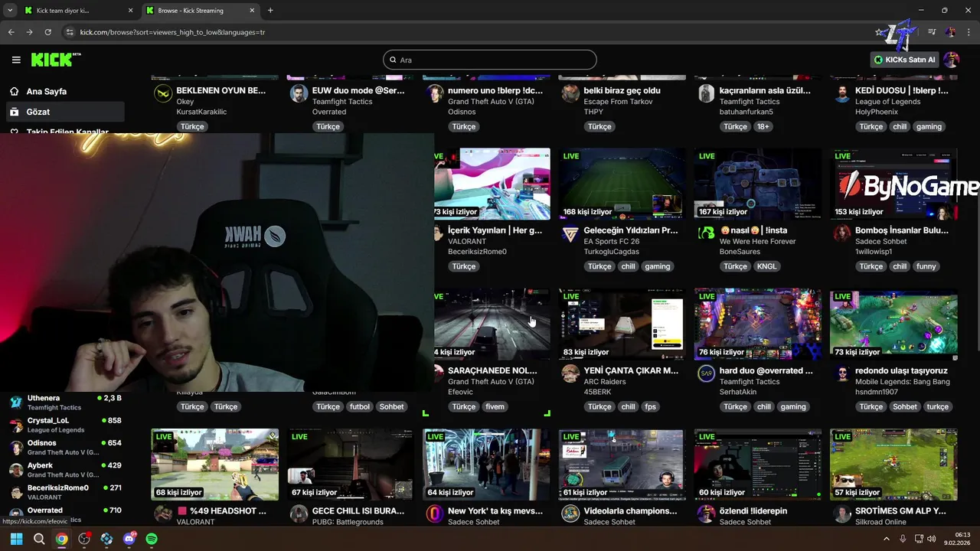Open Windows taskbar search
The image size is (980, 551).
click(39, 539)
